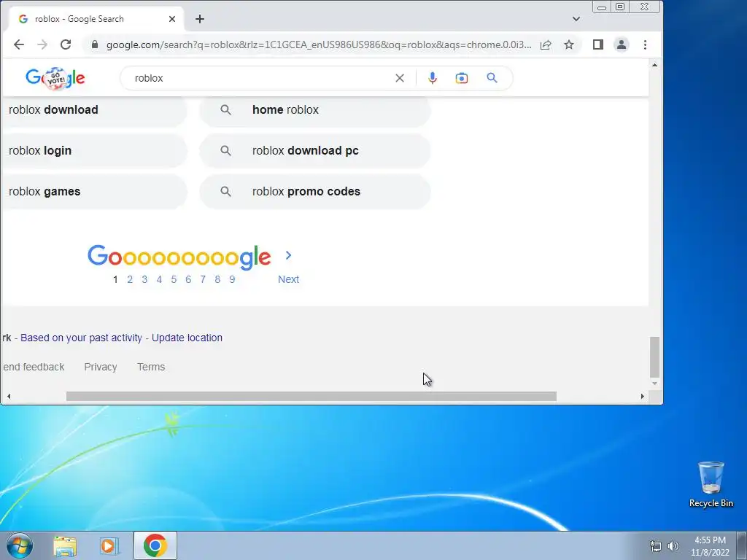Click the vertical scrollbar down arrow
747x560 pixels.
pos(654,384)
